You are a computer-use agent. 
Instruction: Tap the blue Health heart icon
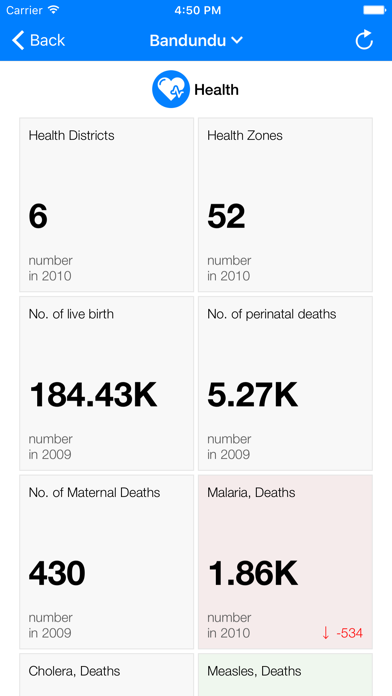pos(171,89)
